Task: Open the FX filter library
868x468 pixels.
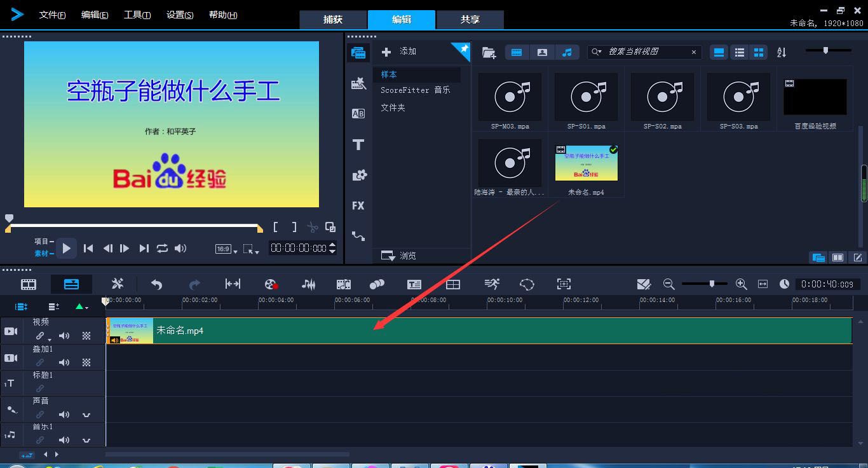Action: coord(358,206)
